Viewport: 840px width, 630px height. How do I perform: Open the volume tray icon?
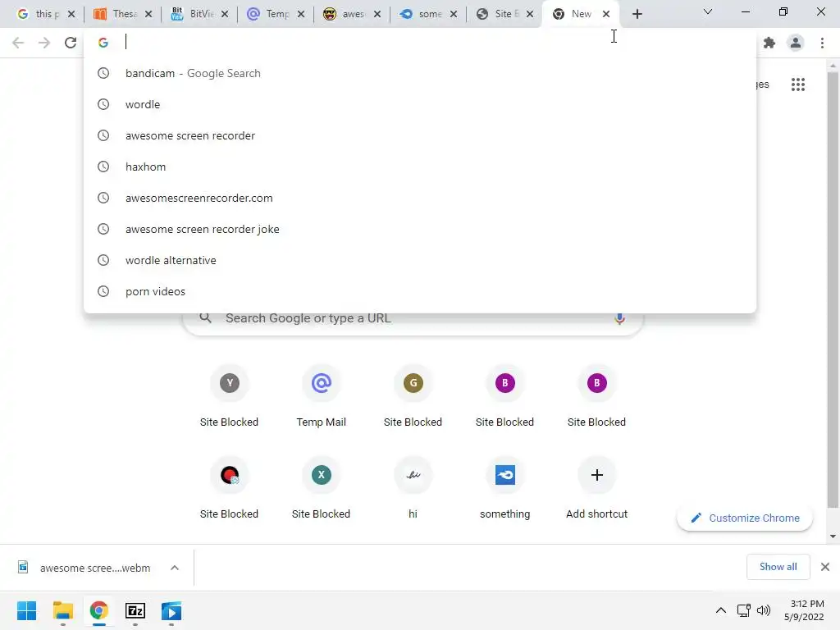pyautogui.click(x=764, y=610)
